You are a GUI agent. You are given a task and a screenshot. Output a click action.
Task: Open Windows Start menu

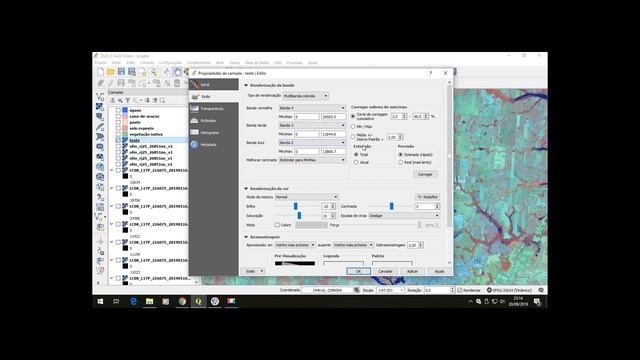pyautogui.click(x=100, y=301)
